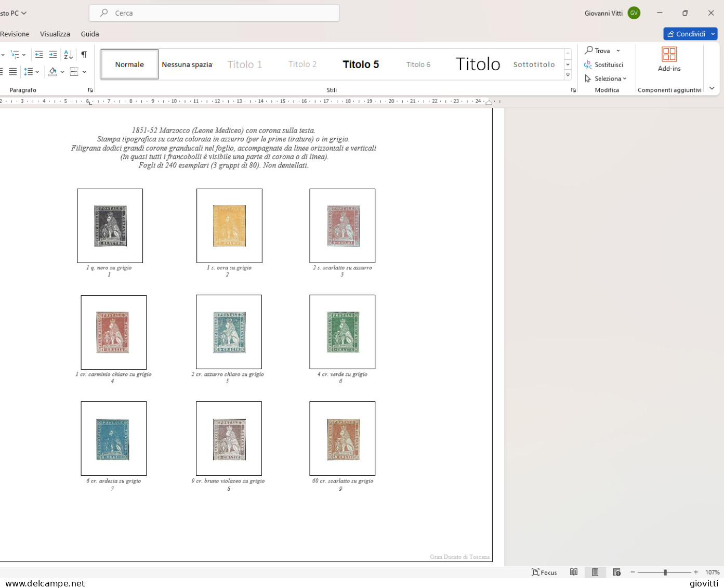This screenshot has width=724, height=588.
Task: Open Styles pane dialog launcher
Action: coord(573,90)
